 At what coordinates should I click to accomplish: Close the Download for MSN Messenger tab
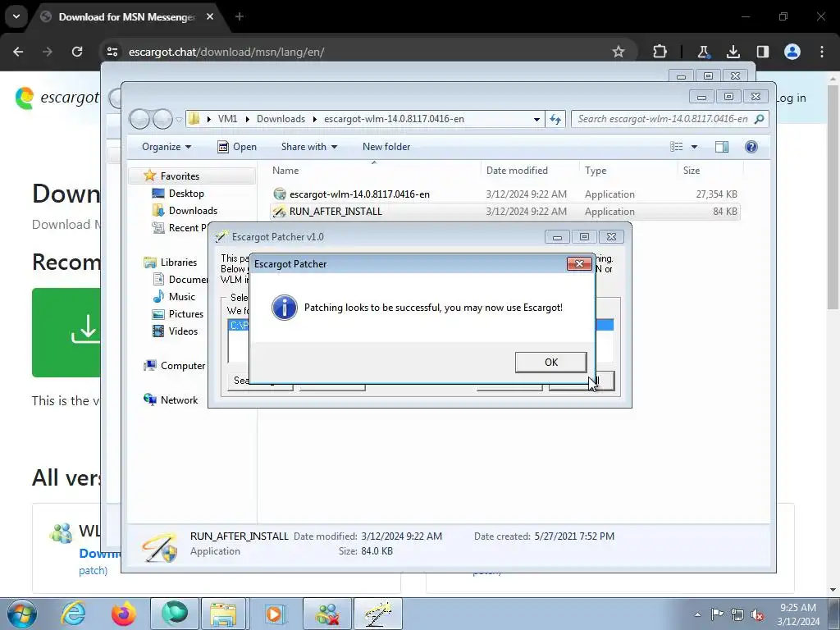pyautogui.click(x=210, y=16)
